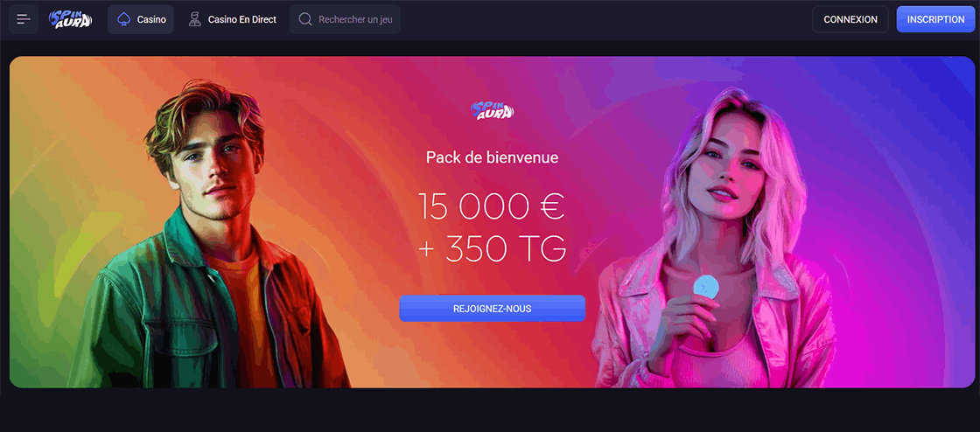
Task: Click the Pack de bienvenue heading
Action: pyautogui.click(x=493, y=157)
